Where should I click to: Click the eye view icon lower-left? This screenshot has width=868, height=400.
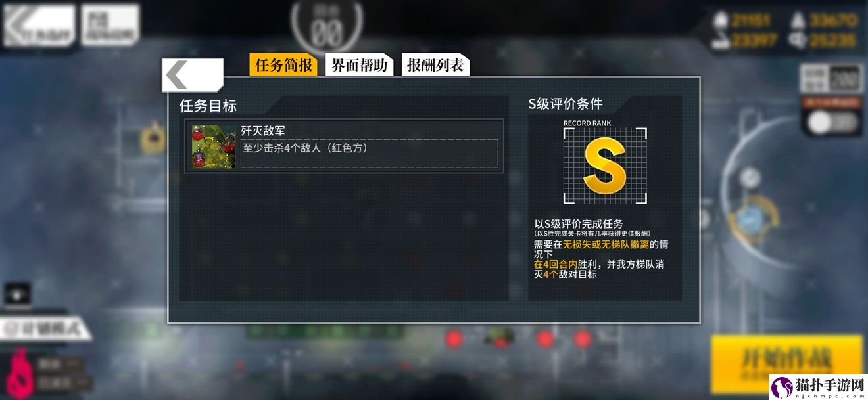click(x=18, y=295)
